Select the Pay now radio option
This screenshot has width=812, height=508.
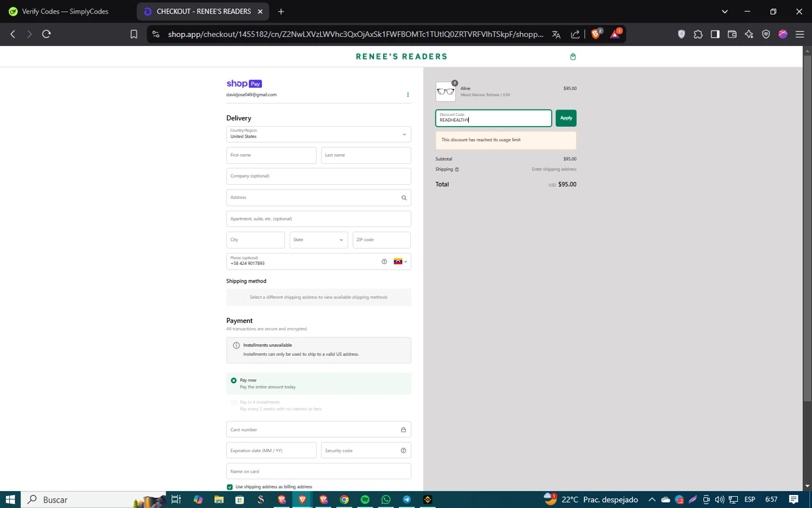[x=234, y=381]
